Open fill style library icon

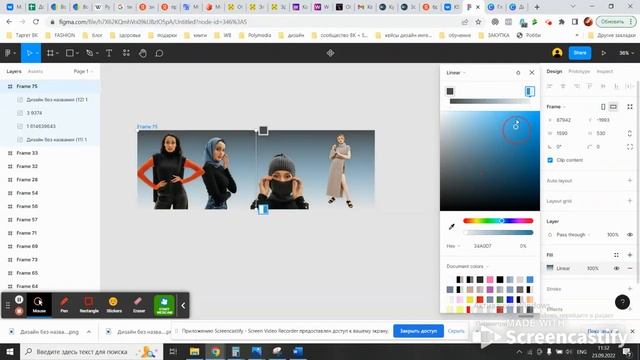coord(616,255)
